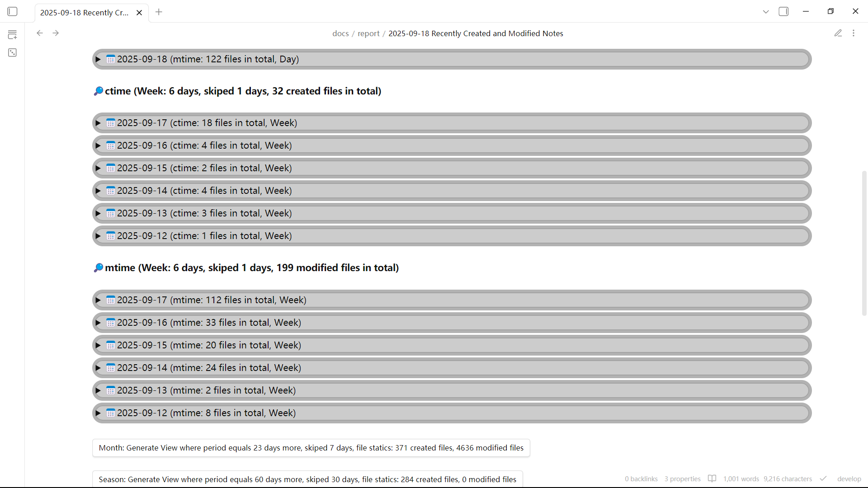Click the create new note sidebar icon
The image size is (868, 488).
13,35
